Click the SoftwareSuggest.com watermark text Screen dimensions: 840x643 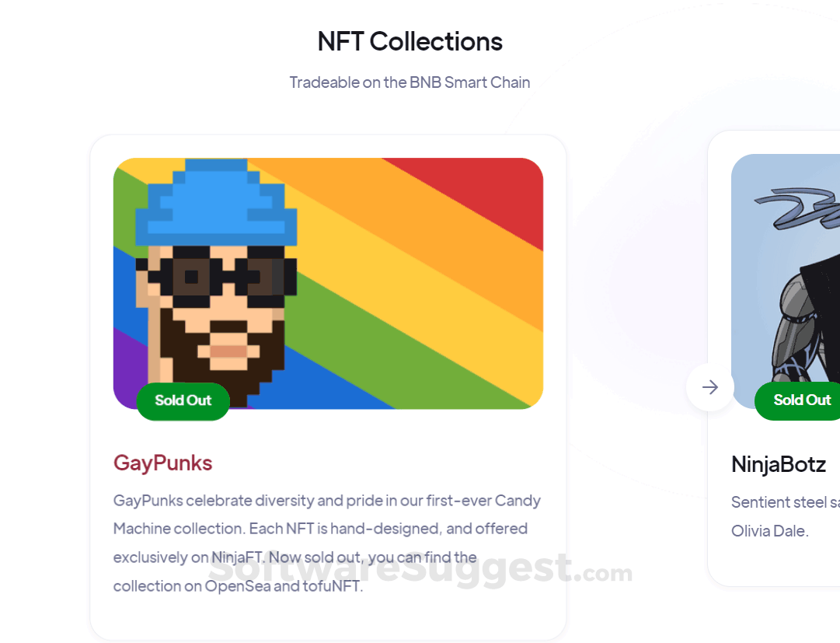pos(420,570)
